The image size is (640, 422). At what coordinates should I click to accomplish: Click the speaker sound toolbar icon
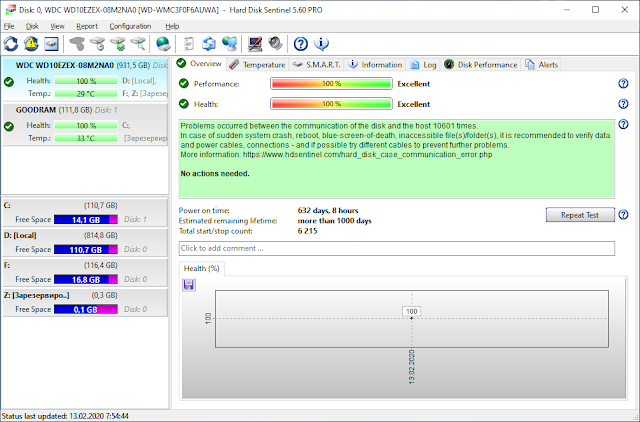point(276,44)
